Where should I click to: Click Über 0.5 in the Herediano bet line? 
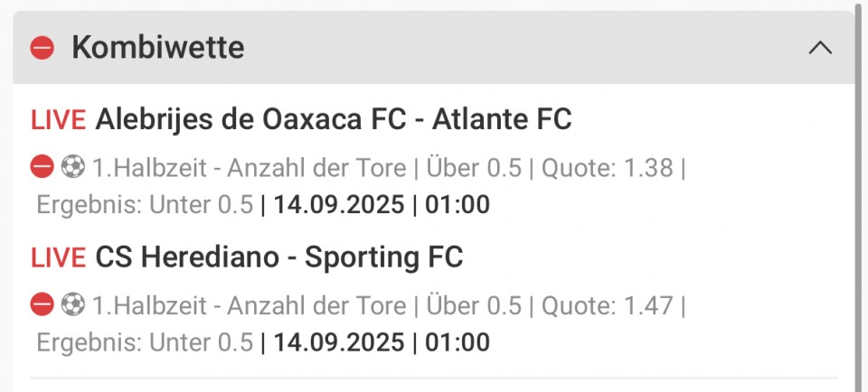[474, 305]
